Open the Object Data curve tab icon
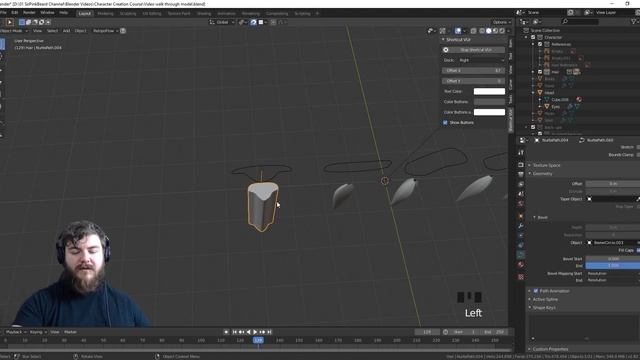Screen dimensions: 640x360 520,255
